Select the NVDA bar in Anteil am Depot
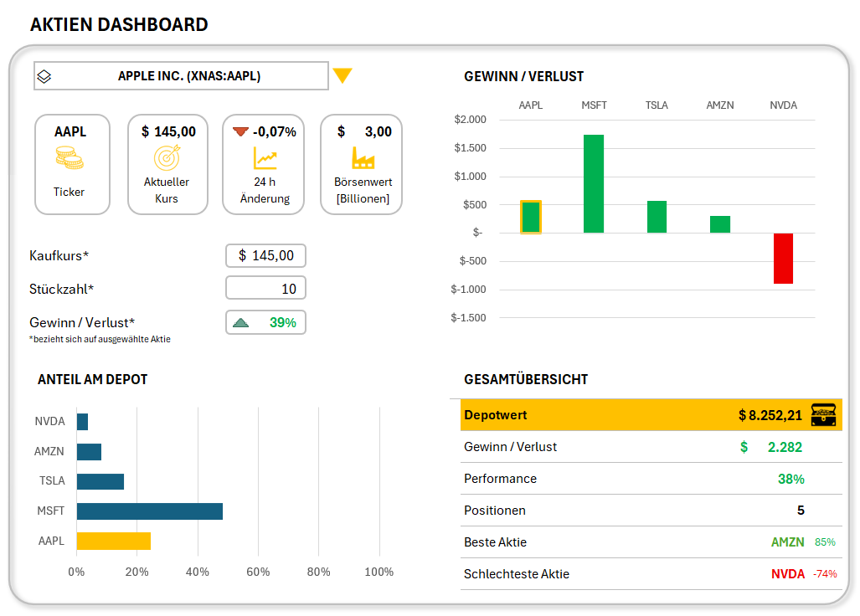This screenshot has width=860, height=616. (x=82, y=422)
